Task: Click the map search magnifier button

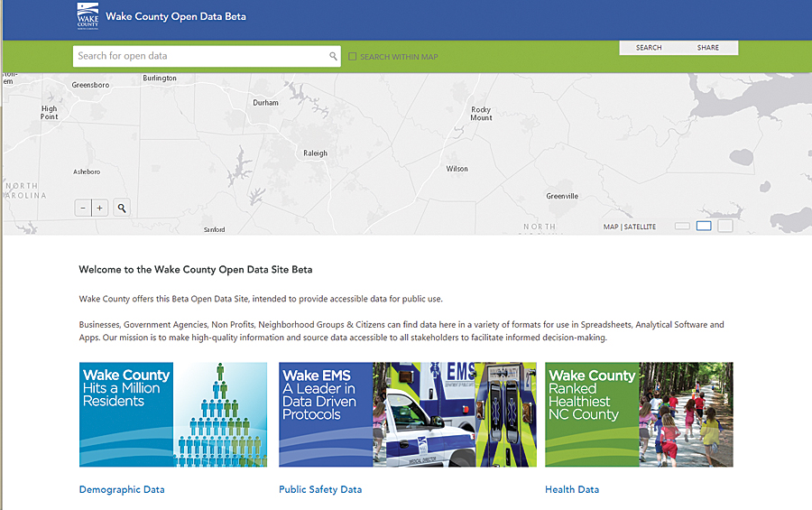Action: [122, 208]
